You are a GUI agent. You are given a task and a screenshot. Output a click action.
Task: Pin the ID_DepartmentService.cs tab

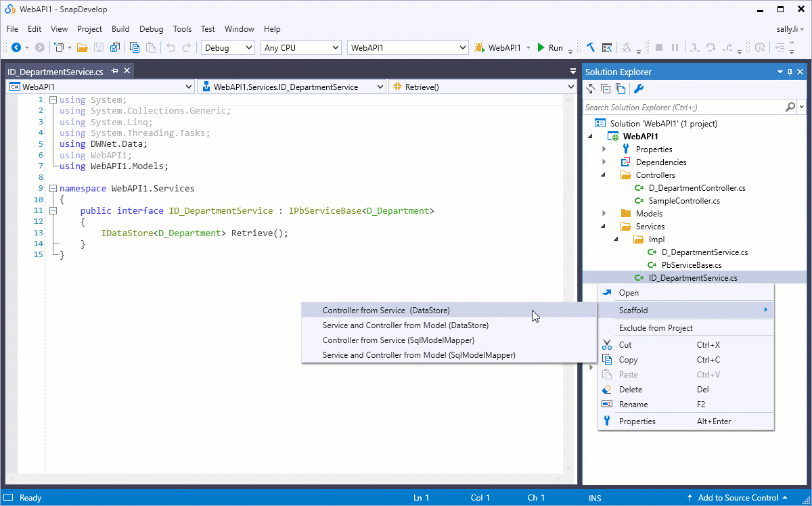tap(114, 70)
